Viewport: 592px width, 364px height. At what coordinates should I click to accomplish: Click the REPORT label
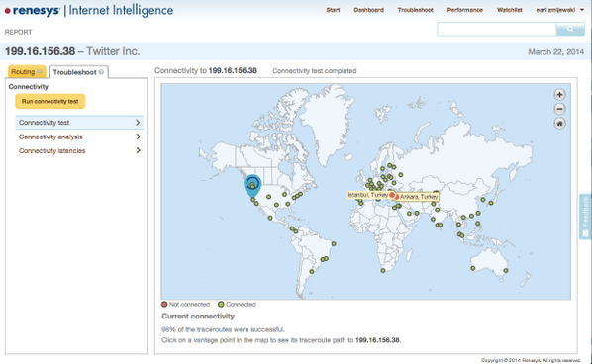(18, 32)
